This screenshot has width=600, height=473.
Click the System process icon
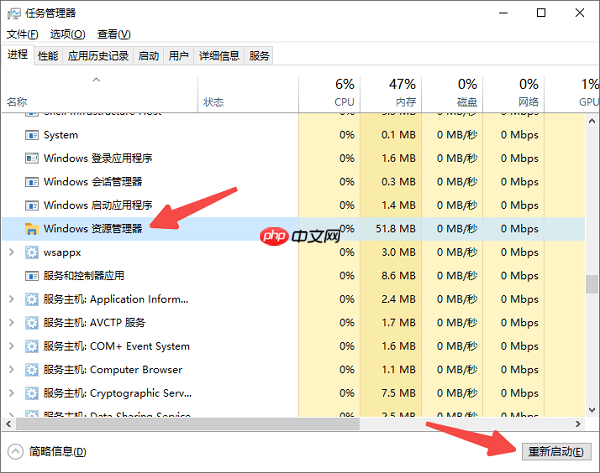tap(32, 135)
